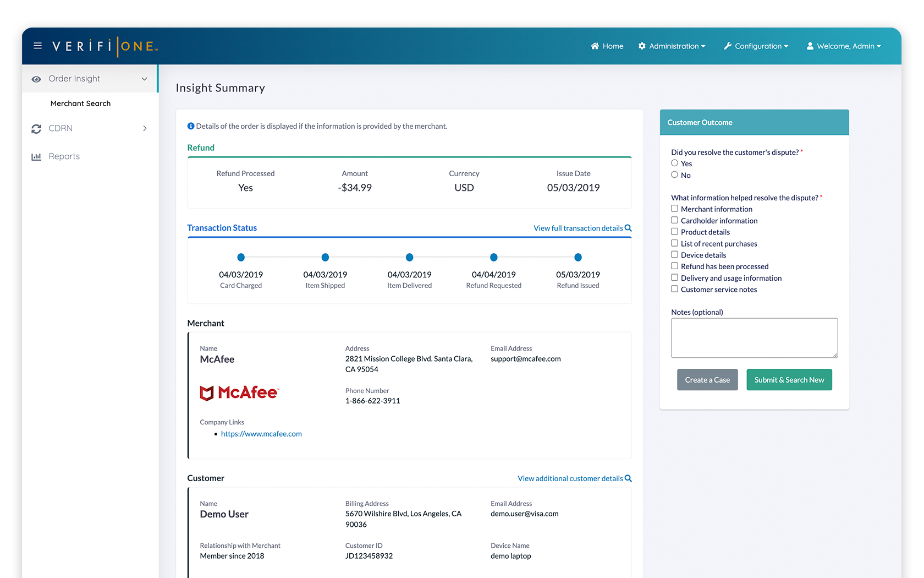Viewport: 924px width, 578px height.
Task: Open the Welcome, Admin user menu
Action: pos(844,46)
